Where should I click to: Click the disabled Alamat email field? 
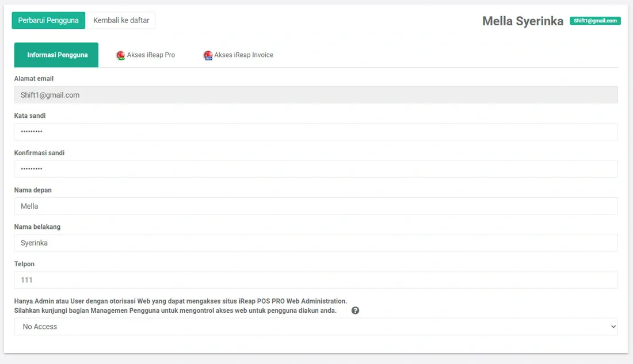(x=315, y=94)
